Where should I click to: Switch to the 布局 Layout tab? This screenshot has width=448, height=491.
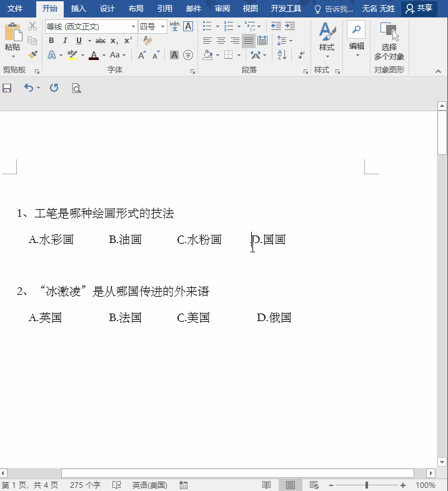(136, 9)
